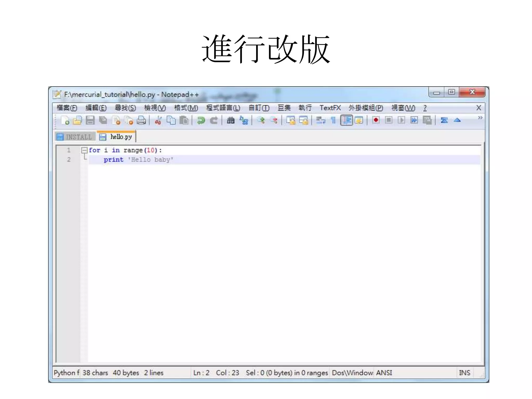Click the Save file toolbar icon
This screenshot has width=532, height=399.
pyautogui.click(x=90, y=121)
